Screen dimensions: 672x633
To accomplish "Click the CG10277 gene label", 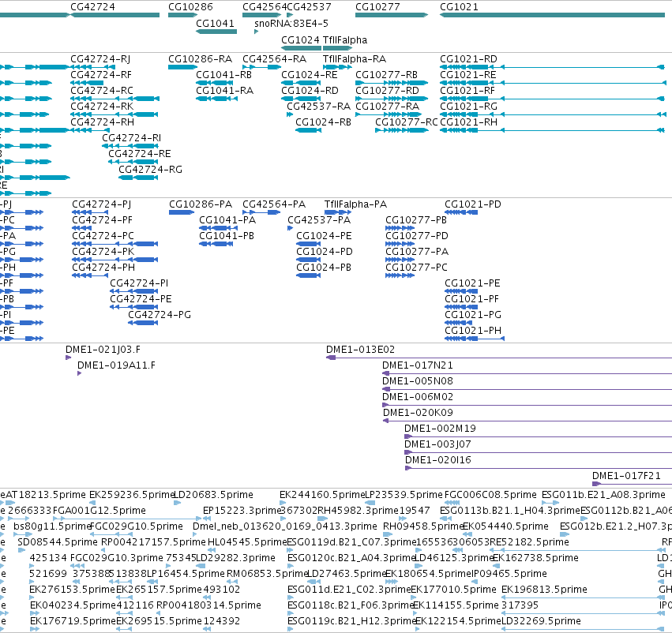I will (377, 7).
